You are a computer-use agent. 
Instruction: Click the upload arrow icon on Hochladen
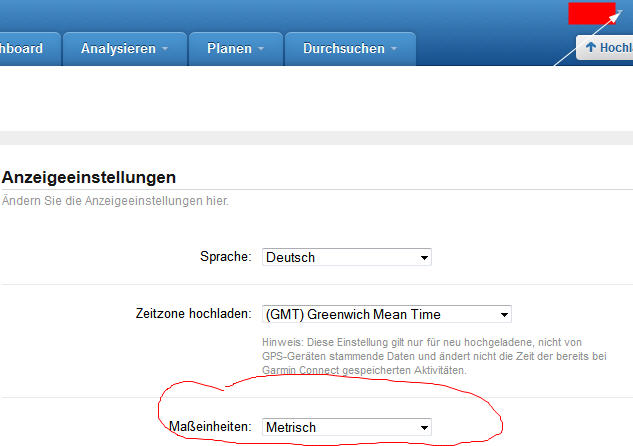[591, 48]
